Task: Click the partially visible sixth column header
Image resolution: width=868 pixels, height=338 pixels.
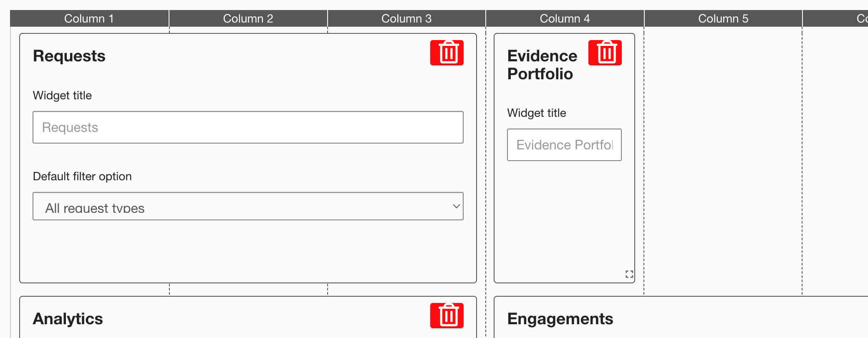Action: tap(861, 19)
